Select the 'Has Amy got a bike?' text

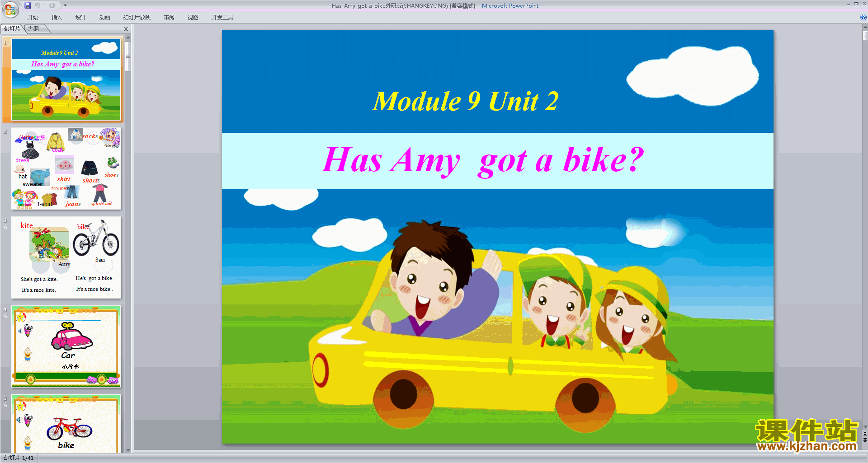tap(483, 160)
